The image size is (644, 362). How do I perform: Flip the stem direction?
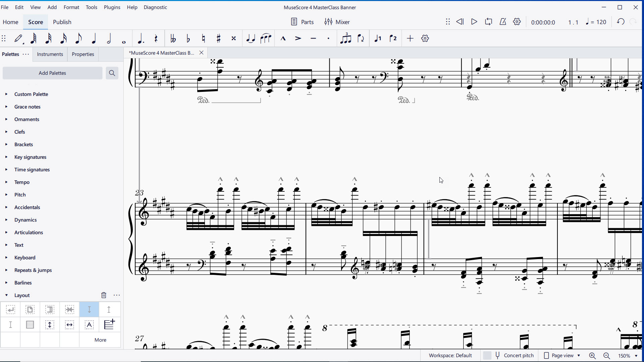361,39
